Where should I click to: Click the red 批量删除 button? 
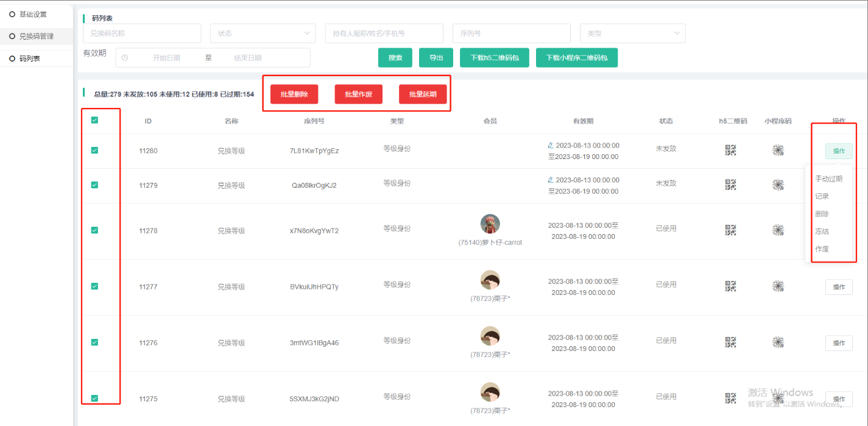[294, 94]
